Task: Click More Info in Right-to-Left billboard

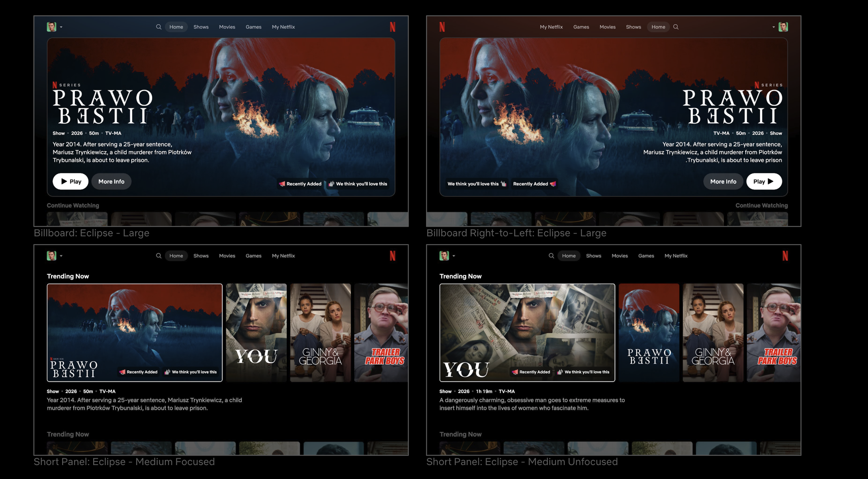Action: click(x=723, y=181)
